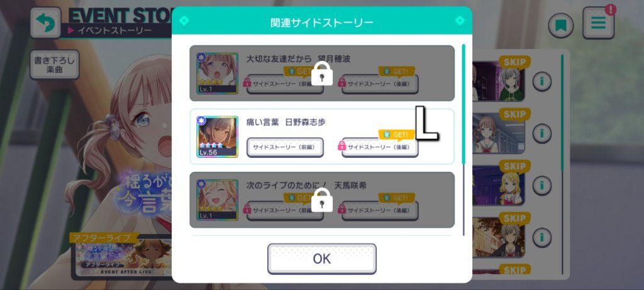Click the green back arrow icon
Screen dimensions: 644x290
tap(45, 23)
